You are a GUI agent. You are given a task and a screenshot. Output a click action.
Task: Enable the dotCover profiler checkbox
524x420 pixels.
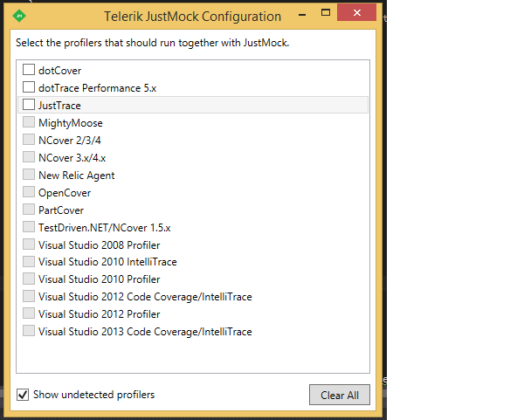coord(30,70)
